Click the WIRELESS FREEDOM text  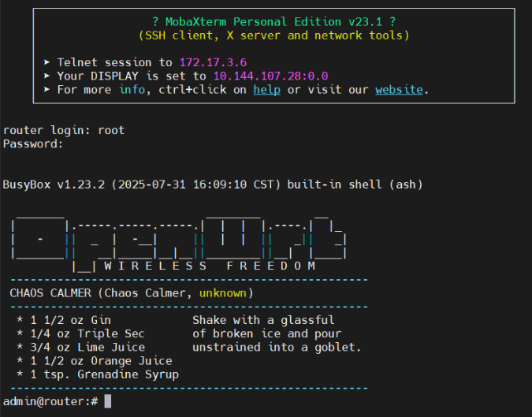(x=210, y=266)
